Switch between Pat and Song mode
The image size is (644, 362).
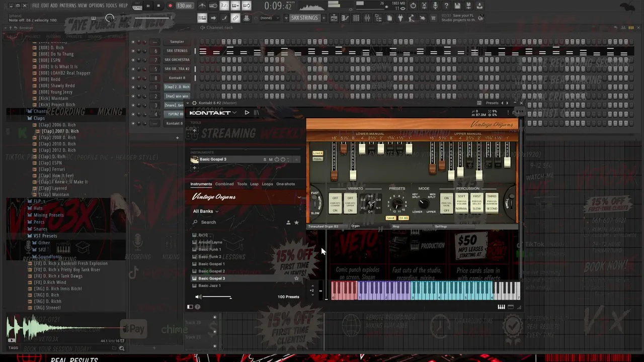(x=137, y=6)
